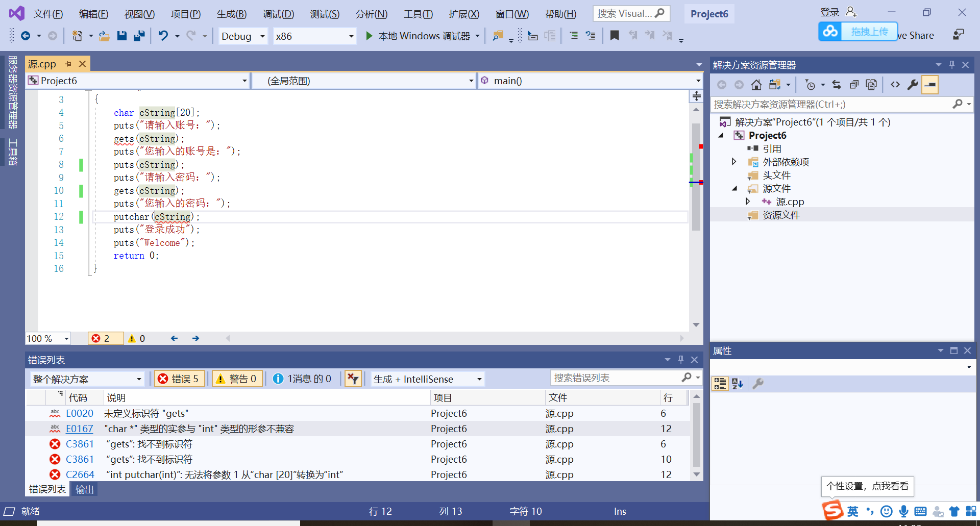Toggle Preview Selected Items in Solution Explorer
The image size is (980, 526).
click(x=930, y=85)
